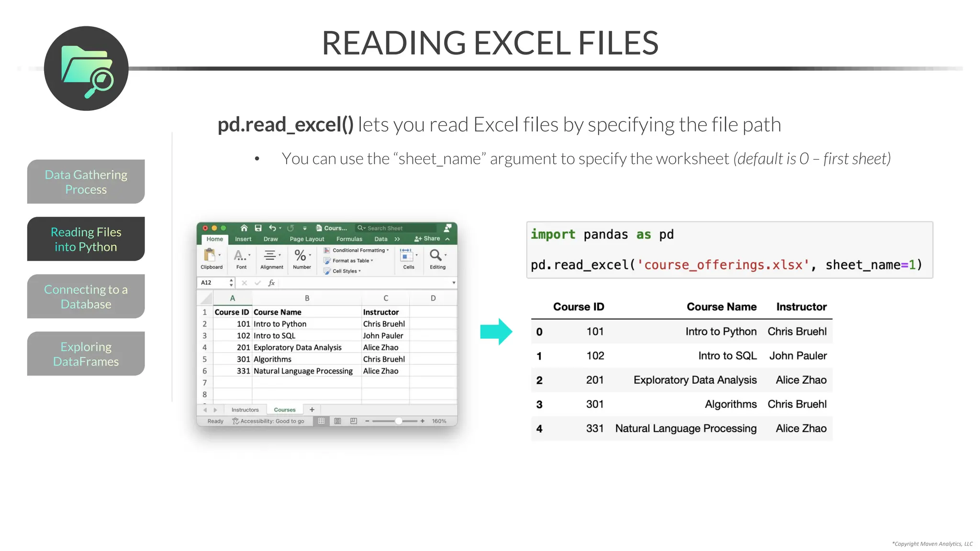Open the Alignment group icon

(x=270, y=255)
